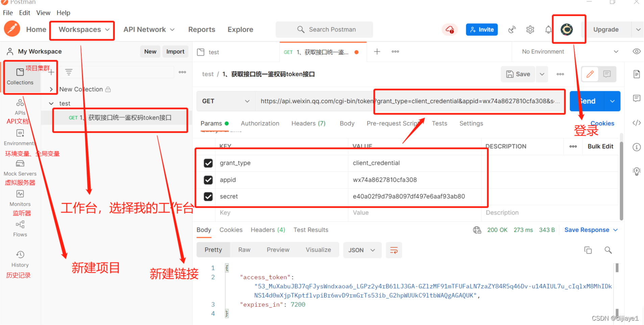Click the user avatar icon

pyautogui.click(x=567, y=30)
